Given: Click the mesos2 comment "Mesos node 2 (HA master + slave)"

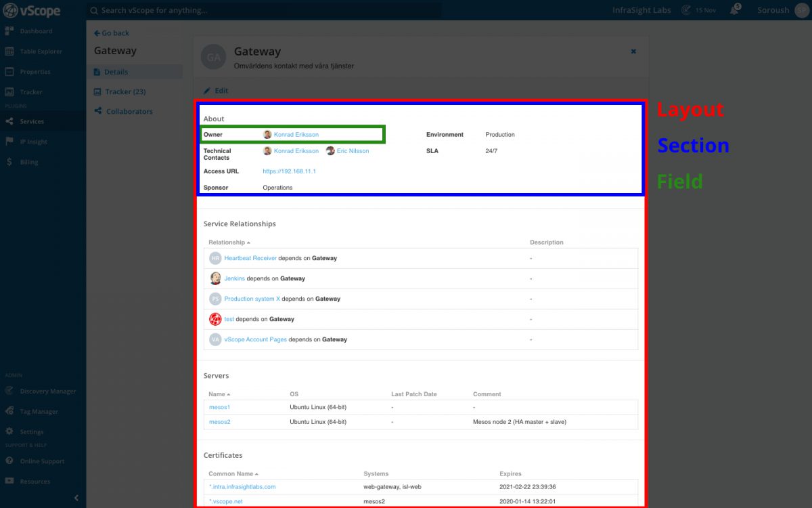Looking at the screenshot, I should (520, 422).
